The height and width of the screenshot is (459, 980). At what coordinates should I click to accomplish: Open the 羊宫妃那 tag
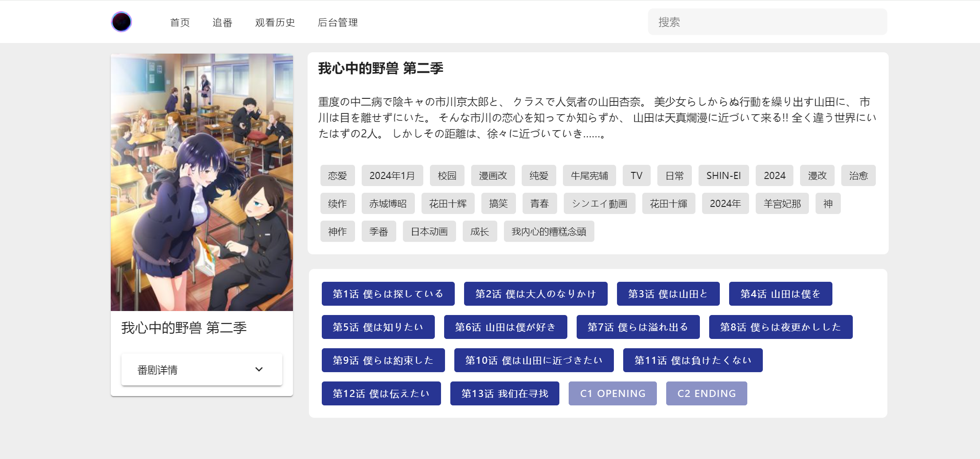click(x=782, y=203)
